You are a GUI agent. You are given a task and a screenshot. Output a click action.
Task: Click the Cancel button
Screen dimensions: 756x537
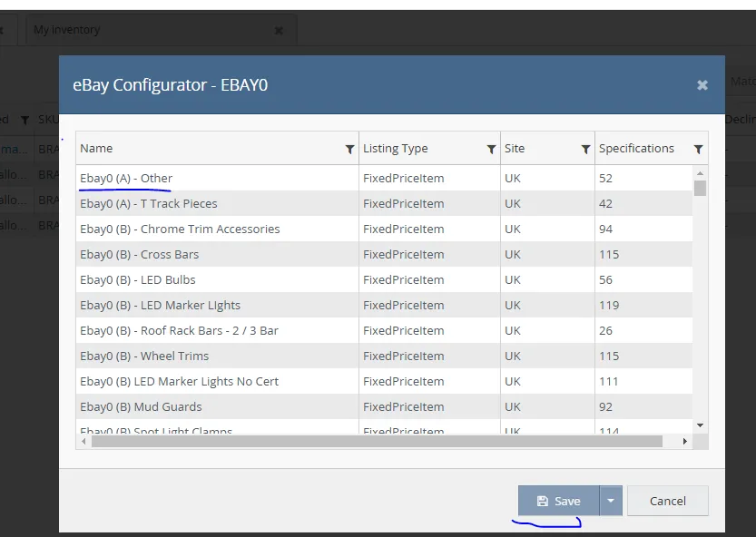click(668, 501)
